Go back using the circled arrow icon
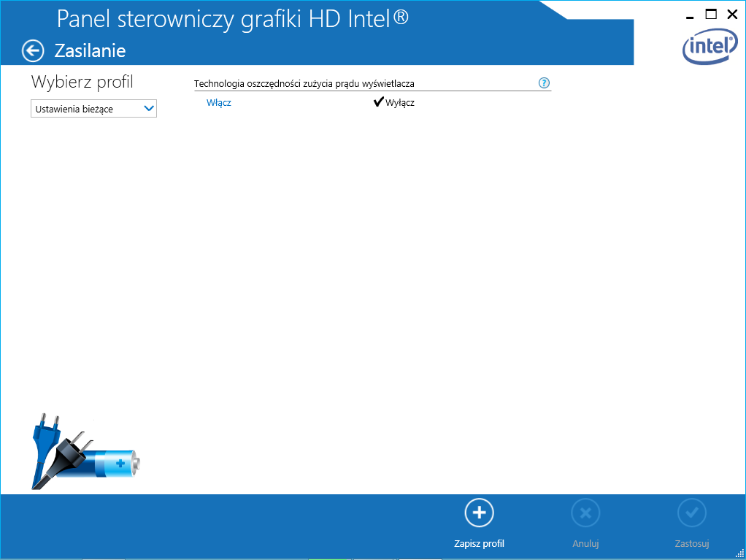The image size is (746, 560). point(33,51)
